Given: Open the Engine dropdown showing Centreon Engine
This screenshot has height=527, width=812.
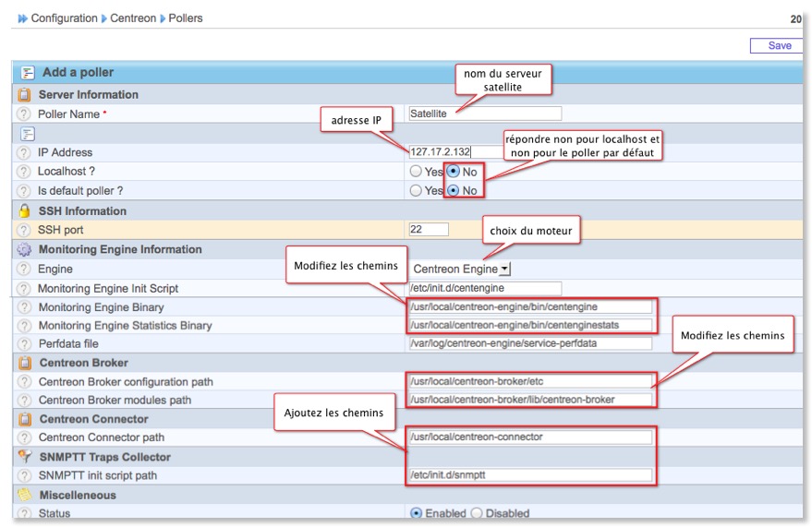Looking at the screenshot, I should [460, 269].
